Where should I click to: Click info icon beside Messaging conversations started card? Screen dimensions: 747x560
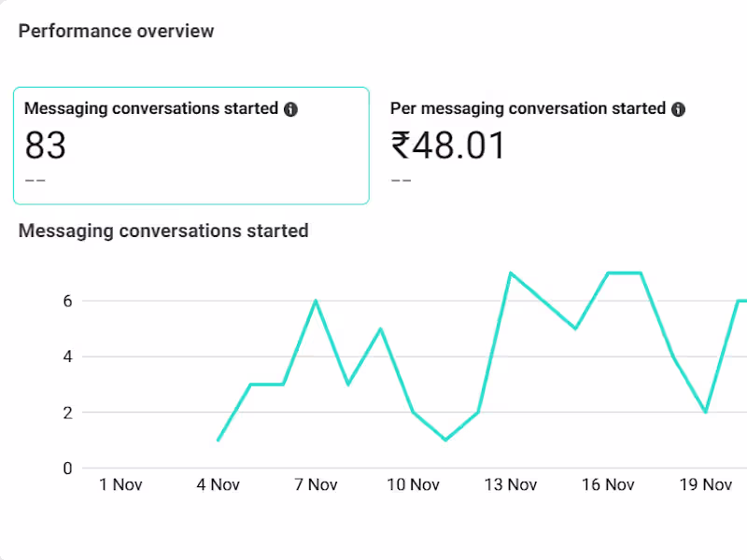[291, 109]
